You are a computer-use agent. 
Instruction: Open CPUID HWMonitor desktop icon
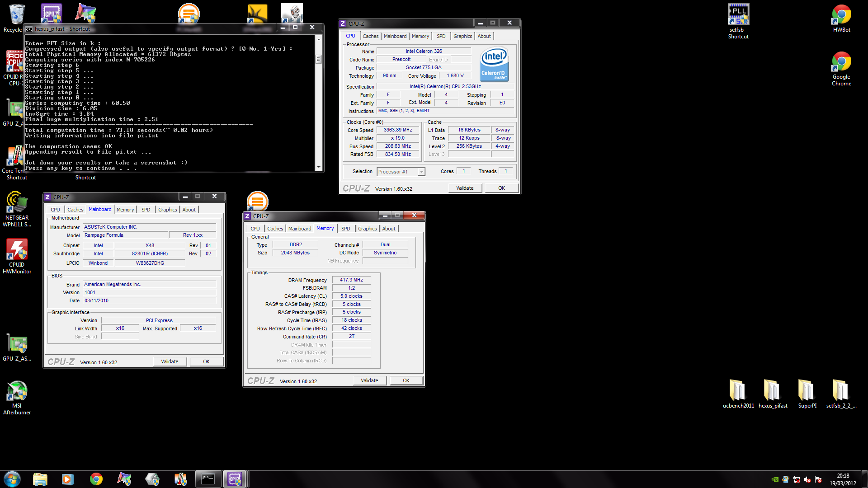pyautogui.click(x=17, y=256)
